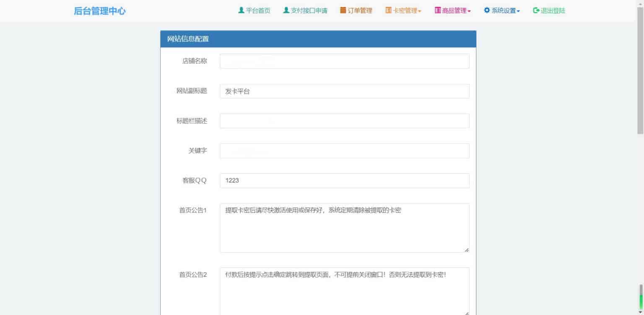Image resolution: width=644 pixels, height=315 pixels.
Task: Click the resize handle of 首页公告1 textarea
Action: (466, 250)
